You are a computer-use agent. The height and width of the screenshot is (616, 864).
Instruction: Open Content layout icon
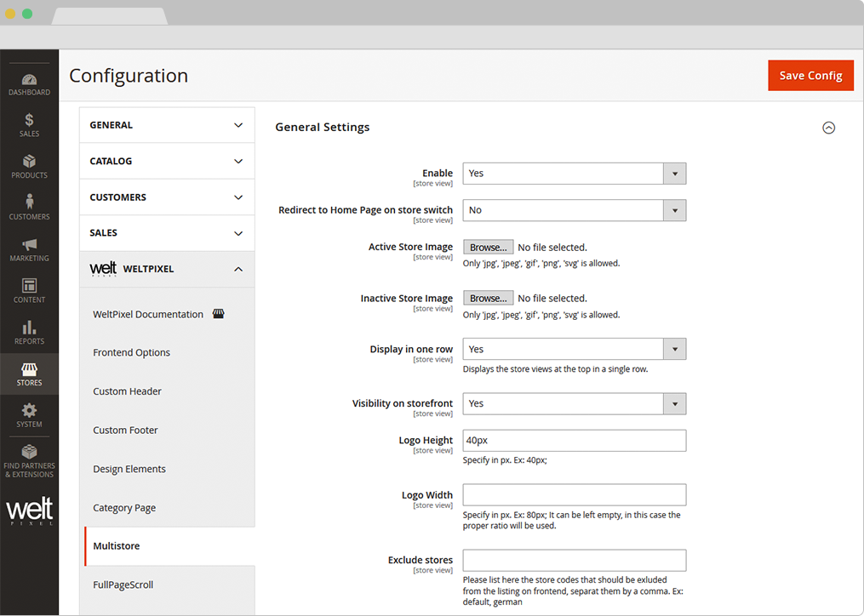tap(29, 290)
